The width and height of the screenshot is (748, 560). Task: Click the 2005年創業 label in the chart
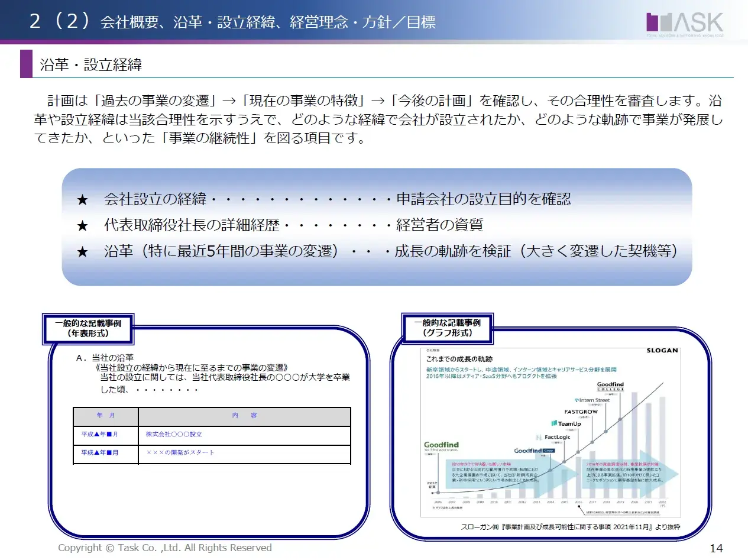tap(432, 485)
